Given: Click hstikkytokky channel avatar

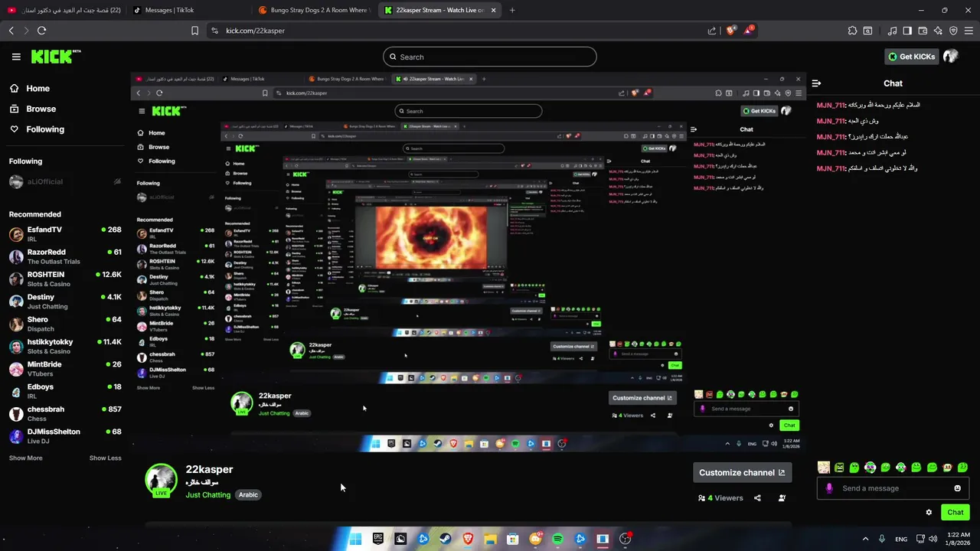Looking at the screenshot, I should 16,347.
